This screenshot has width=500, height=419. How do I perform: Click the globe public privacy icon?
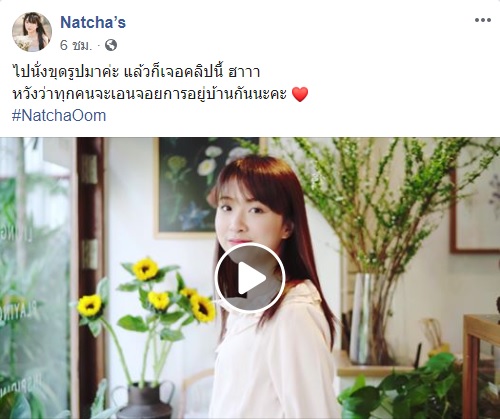111,45
